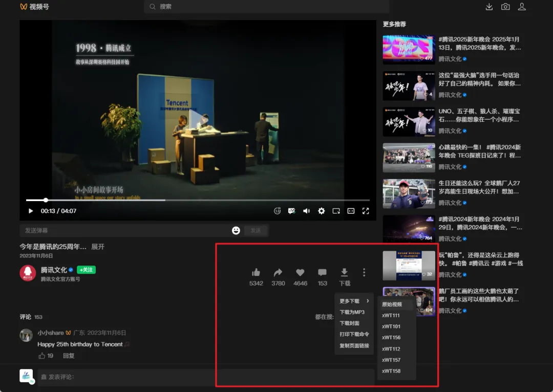Screen dimensions: 553x392
Task: Choose xWT101 format option
Action: [397, 326]
